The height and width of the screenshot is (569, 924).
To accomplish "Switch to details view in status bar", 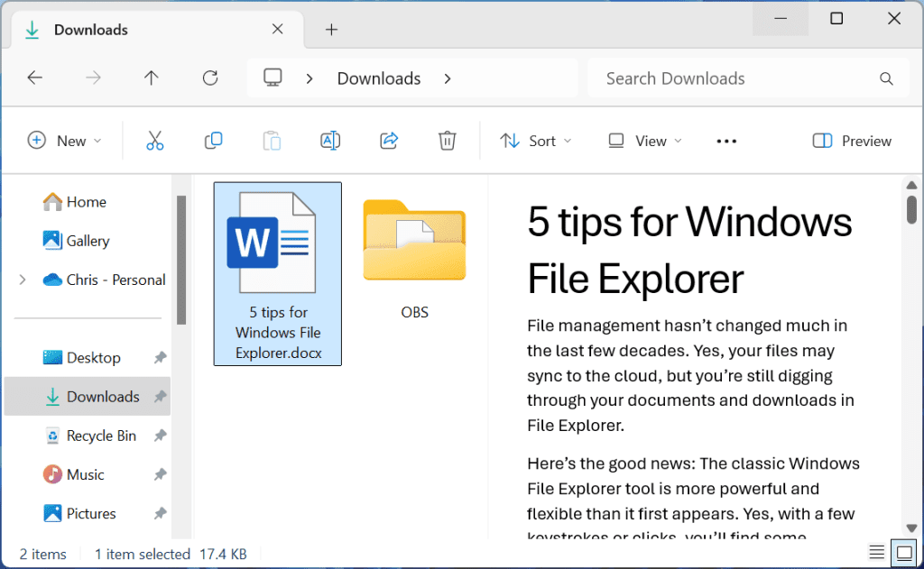I will pyautogui.click(x=876, y=551).
